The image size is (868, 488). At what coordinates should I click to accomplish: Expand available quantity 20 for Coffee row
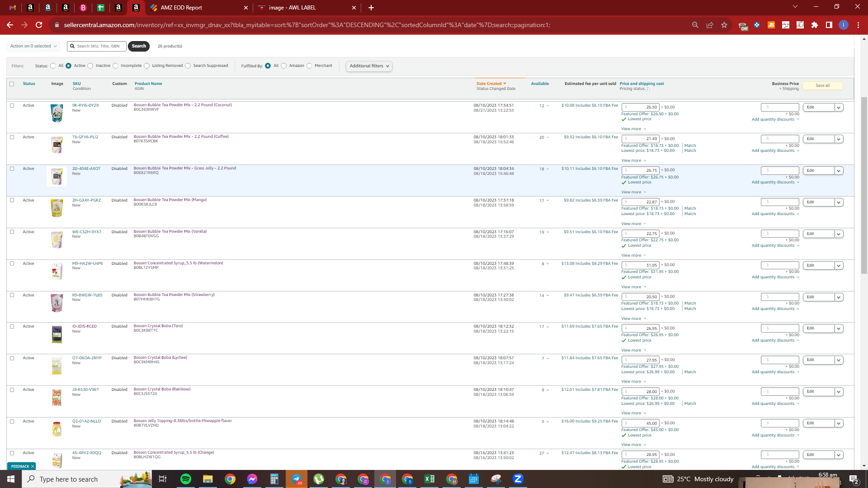(x=544, y=137)
